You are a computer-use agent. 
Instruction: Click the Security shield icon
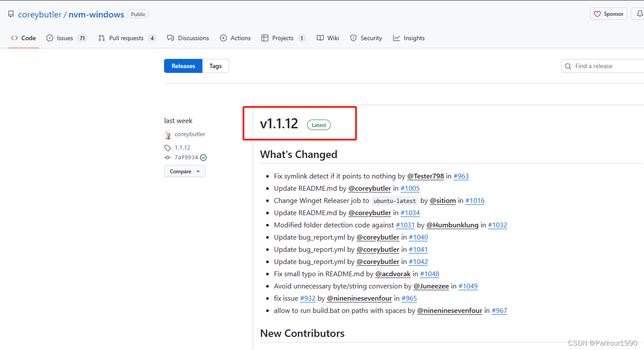353,38
